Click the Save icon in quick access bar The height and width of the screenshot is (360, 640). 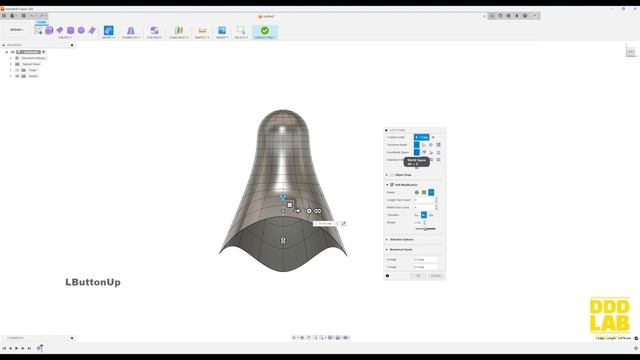(23, 16)
